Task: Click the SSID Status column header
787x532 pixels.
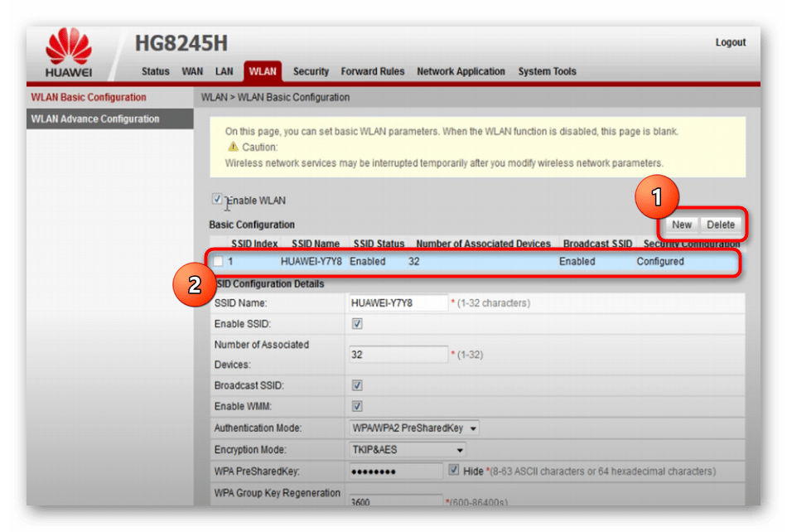Action: pos(379,244)
